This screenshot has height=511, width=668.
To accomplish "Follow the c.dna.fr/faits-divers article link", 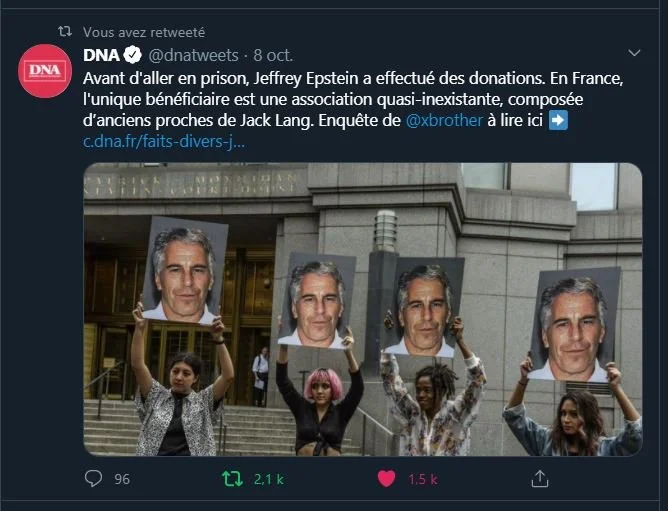I will tap(164, 141).
